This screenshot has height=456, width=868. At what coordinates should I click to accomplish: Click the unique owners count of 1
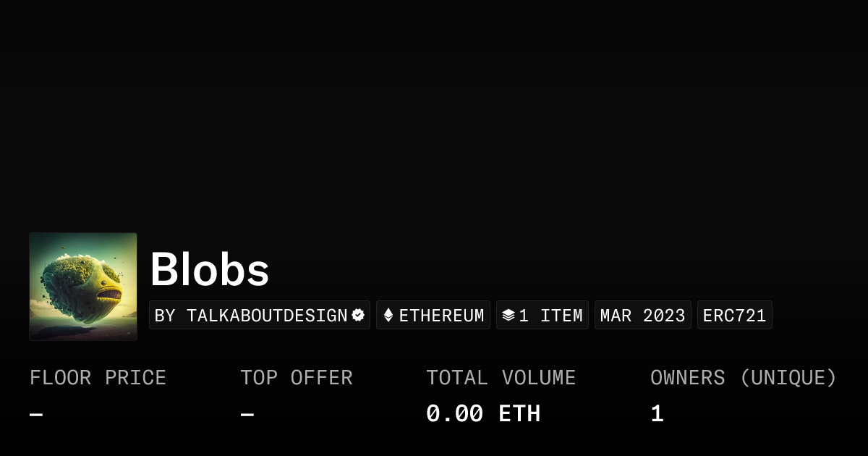[657, 414]
